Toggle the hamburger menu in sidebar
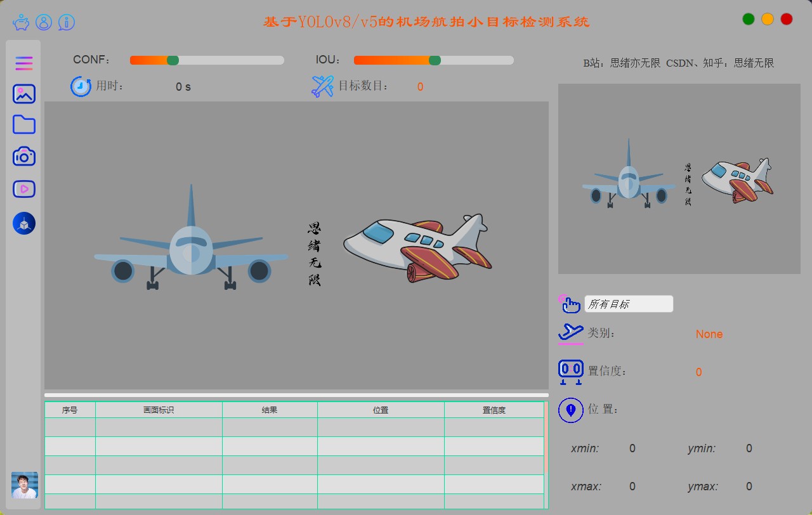 tap(24, 63)
